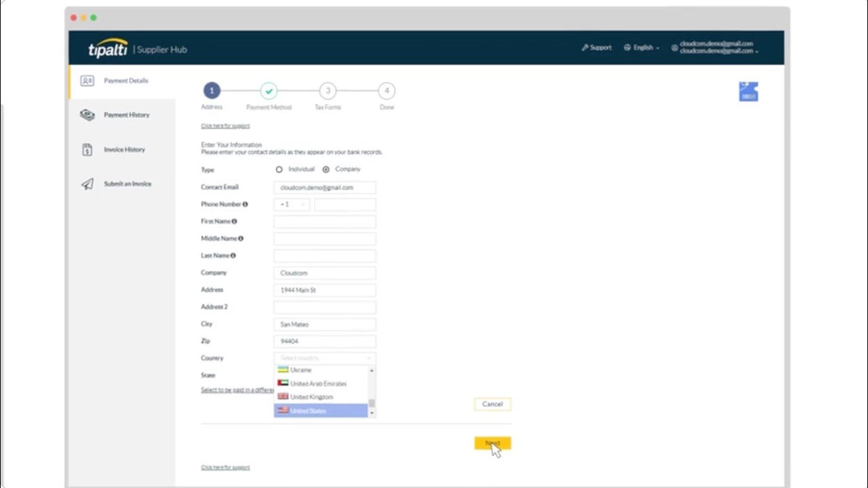Select the Payment Details contact card icon
This screenshot has height=488, width=868.
87,81
